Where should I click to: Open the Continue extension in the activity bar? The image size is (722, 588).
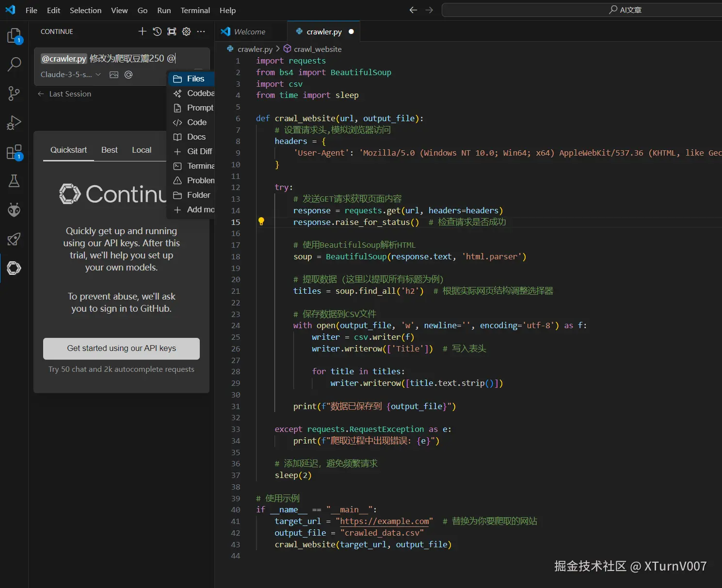[14, 268]
